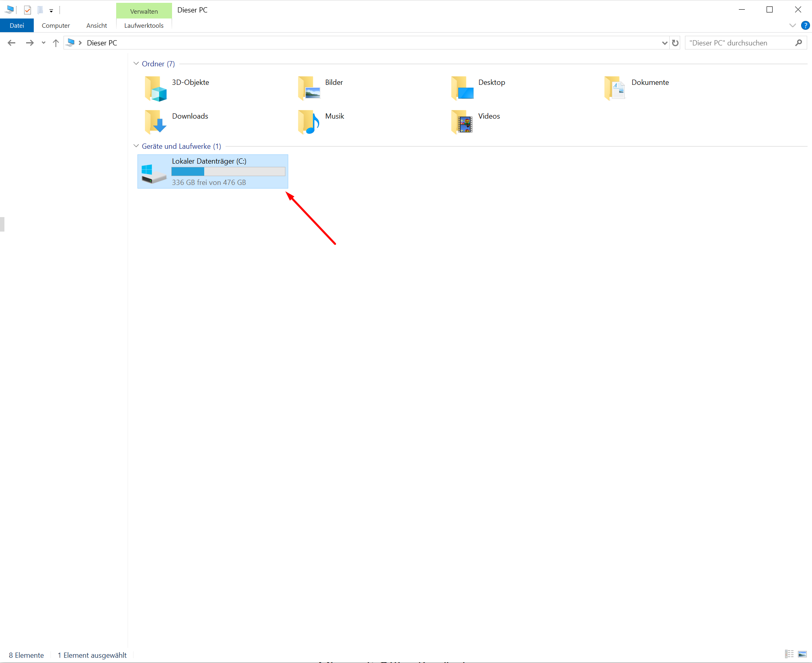Refresh the folder view with the refresh icon
812x663 pixels.
click(675, 43)
